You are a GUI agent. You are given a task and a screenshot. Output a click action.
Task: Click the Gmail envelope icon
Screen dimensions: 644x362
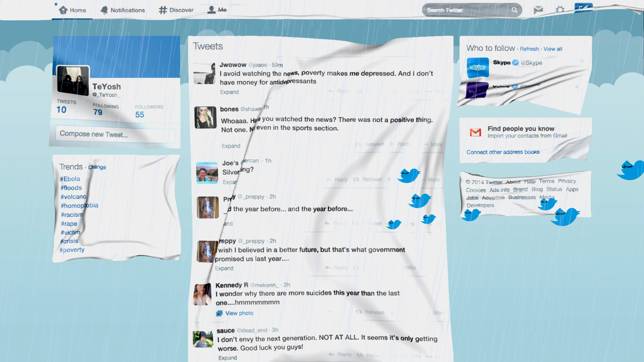coord(475,132)
